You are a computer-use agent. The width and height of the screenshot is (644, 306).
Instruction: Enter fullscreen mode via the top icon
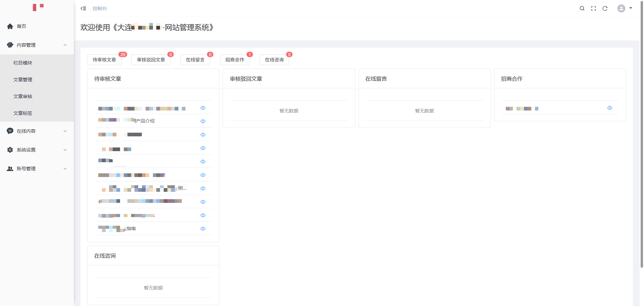(594, 8)
